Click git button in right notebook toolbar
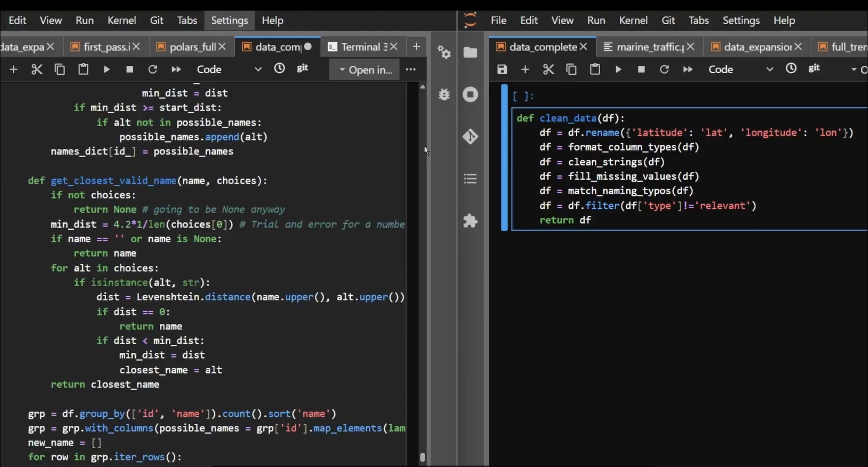868x467 pixels. point(814,68)
